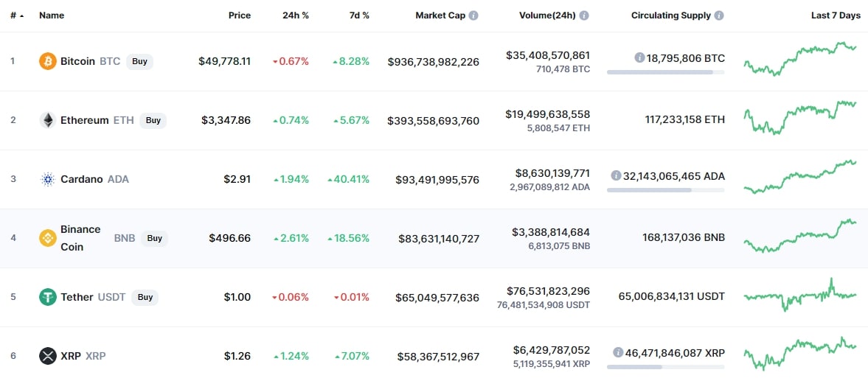Open the Bitcoin name link
This screenshot has height=381, width=868.
point(77,61)
